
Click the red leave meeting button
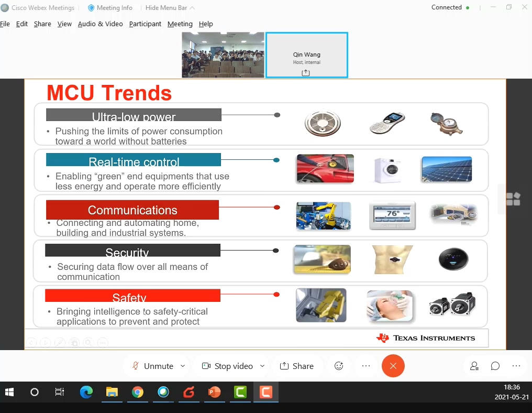[x=393, y=366]
